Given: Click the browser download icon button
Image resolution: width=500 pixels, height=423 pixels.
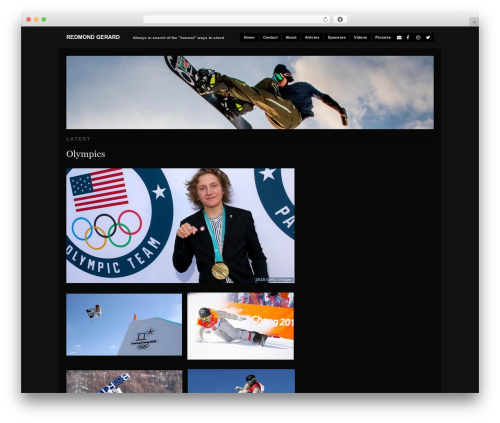Looking at the screenshot, I should coord(340,20).
